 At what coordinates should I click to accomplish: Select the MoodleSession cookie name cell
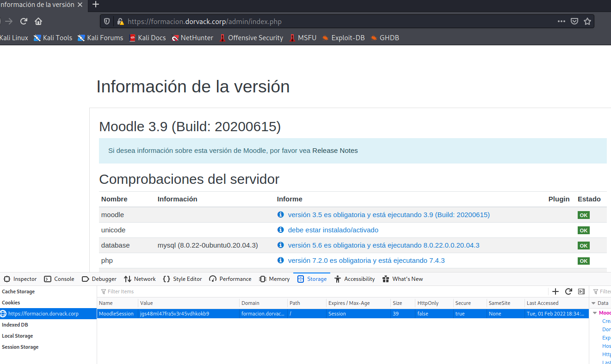point(117,314)
